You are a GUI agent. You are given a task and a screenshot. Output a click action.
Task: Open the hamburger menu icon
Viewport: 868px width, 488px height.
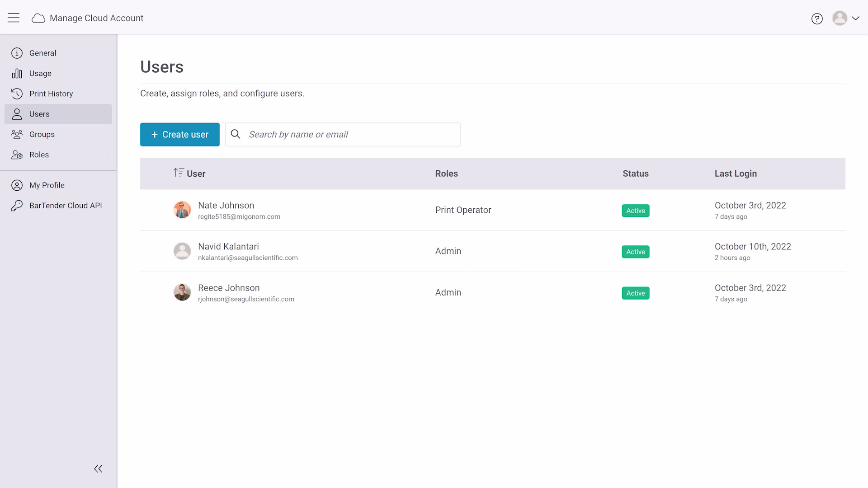point(14,18)
